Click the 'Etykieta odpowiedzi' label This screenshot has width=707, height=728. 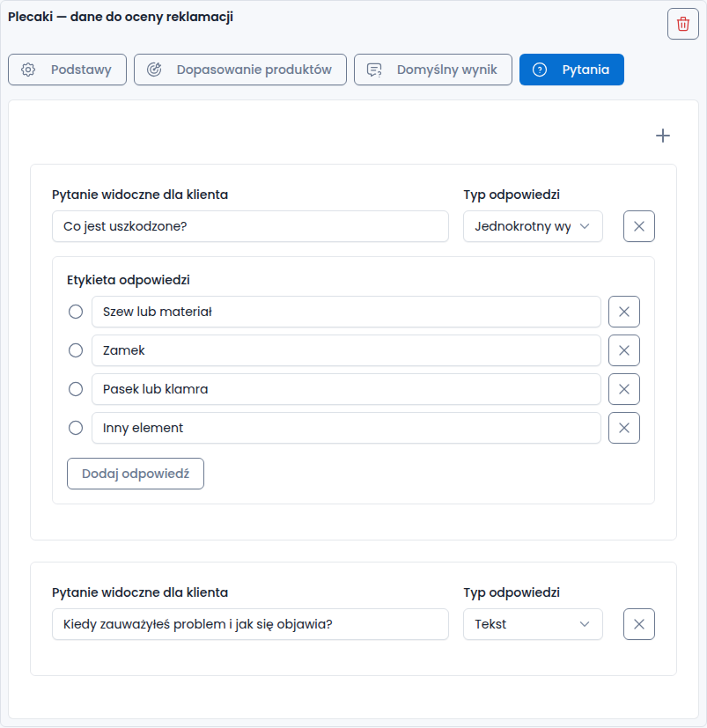[129, 280]
